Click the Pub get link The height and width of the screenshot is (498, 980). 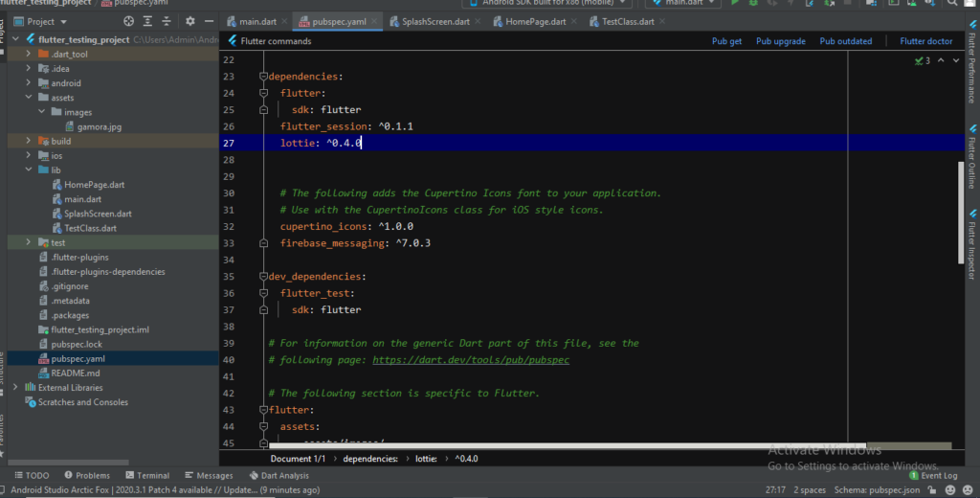(727, 41)
